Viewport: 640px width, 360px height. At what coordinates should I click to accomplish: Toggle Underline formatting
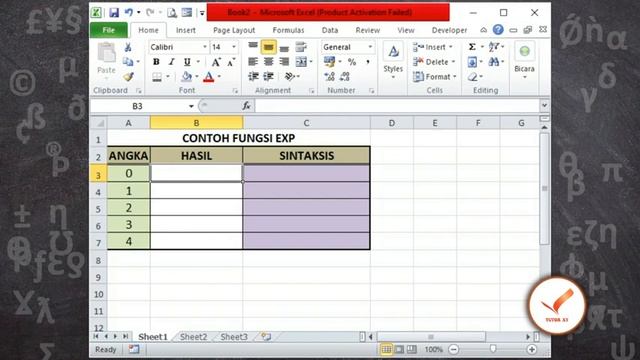[187, 62]
